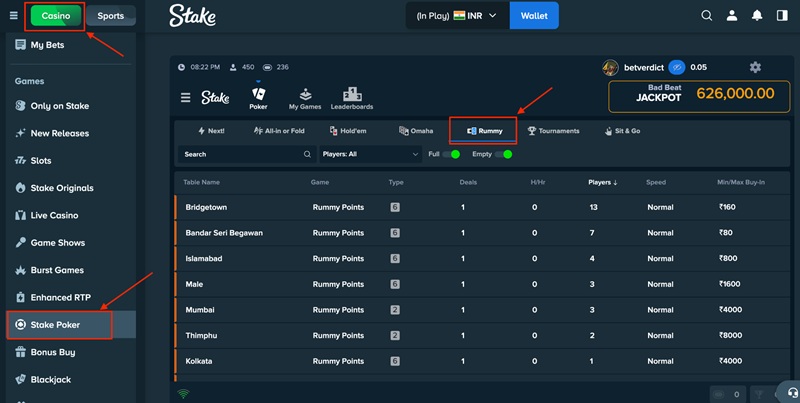Click the online players count icon
The height and width of the screenshot is (403, 800).
(x=233, y=67)
